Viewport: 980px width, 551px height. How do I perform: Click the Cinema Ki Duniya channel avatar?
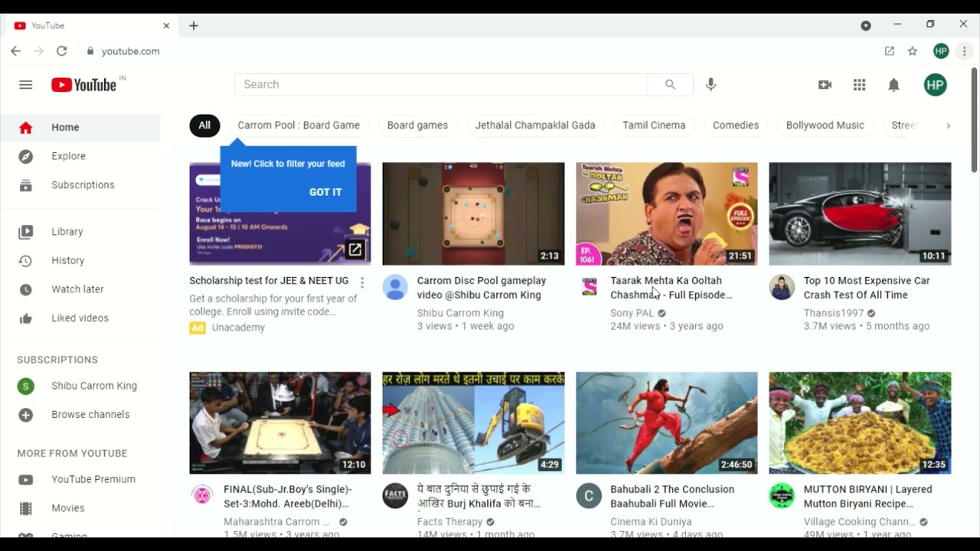[x=589, y=496]
